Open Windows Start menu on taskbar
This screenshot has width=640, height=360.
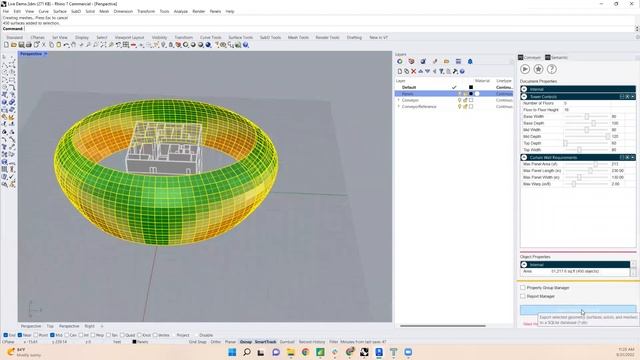tap(232, 352)
